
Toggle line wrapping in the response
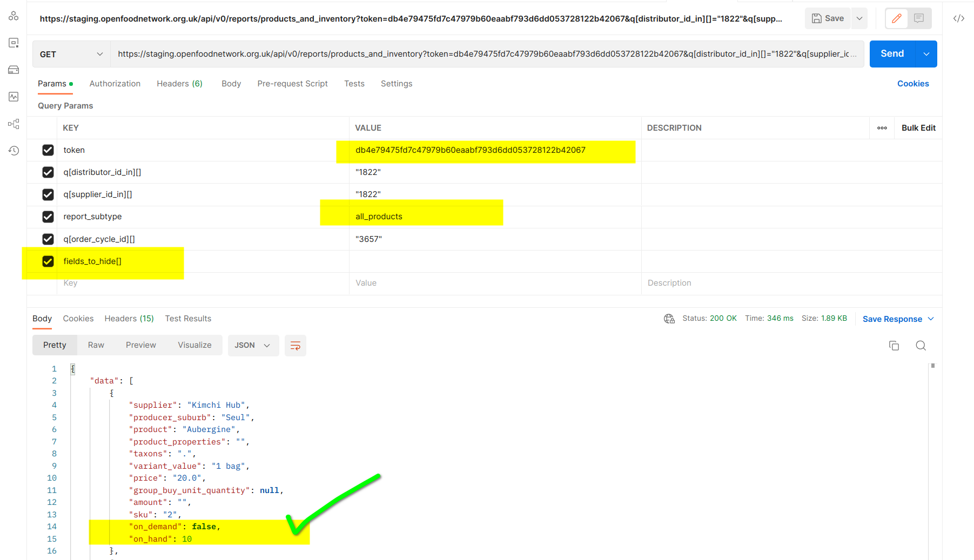pyautogui.click(x=295, y=345)
